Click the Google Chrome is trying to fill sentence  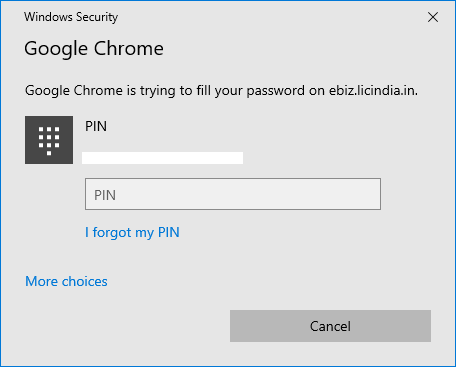click(x=221, y=91)
